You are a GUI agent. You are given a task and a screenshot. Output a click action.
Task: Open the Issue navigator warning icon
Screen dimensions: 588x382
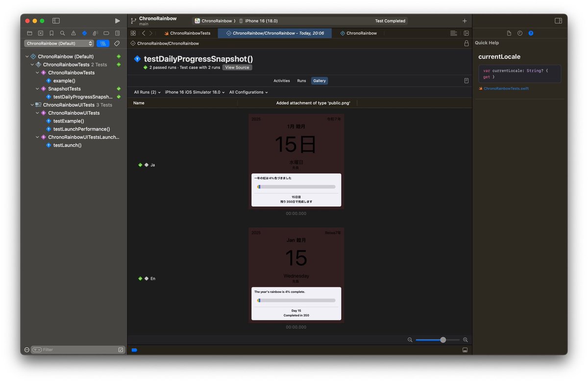click(x=73, y=33)
